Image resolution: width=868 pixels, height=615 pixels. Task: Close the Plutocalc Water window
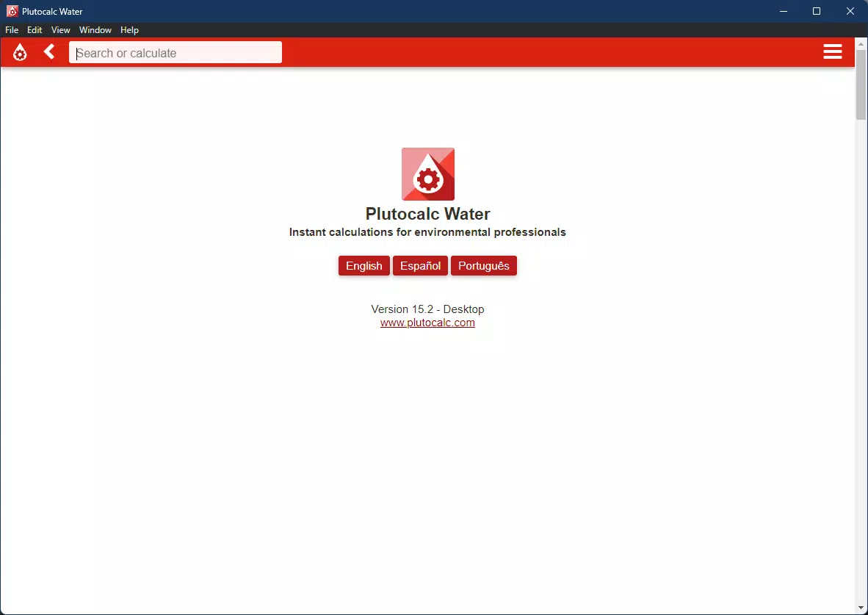pyautogui.click(x=850, y=11)
